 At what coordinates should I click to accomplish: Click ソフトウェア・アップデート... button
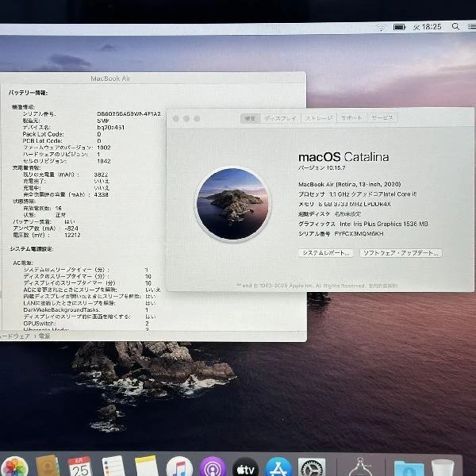401,253
